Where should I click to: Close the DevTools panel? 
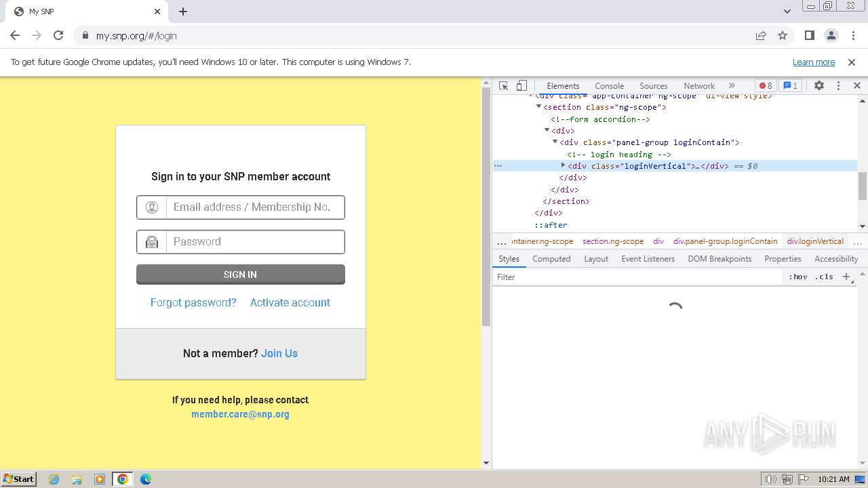(857, 86)
